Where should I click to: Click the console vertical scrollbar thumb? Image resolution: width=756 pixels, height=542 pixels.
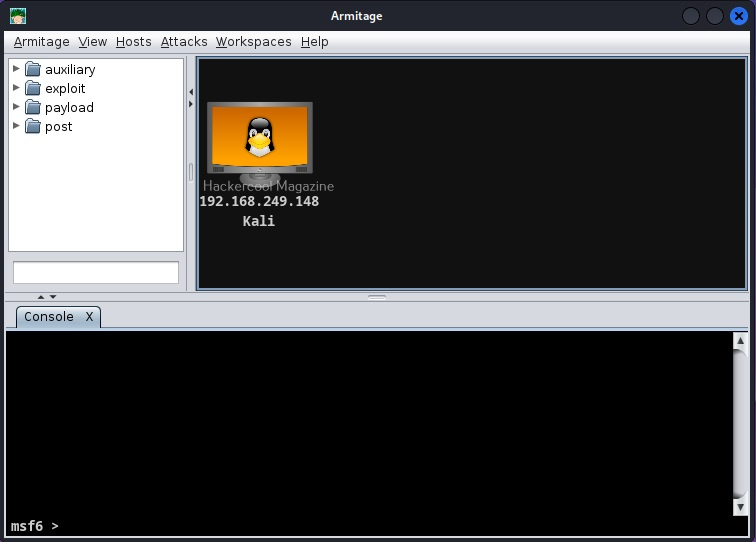point(740,424)
